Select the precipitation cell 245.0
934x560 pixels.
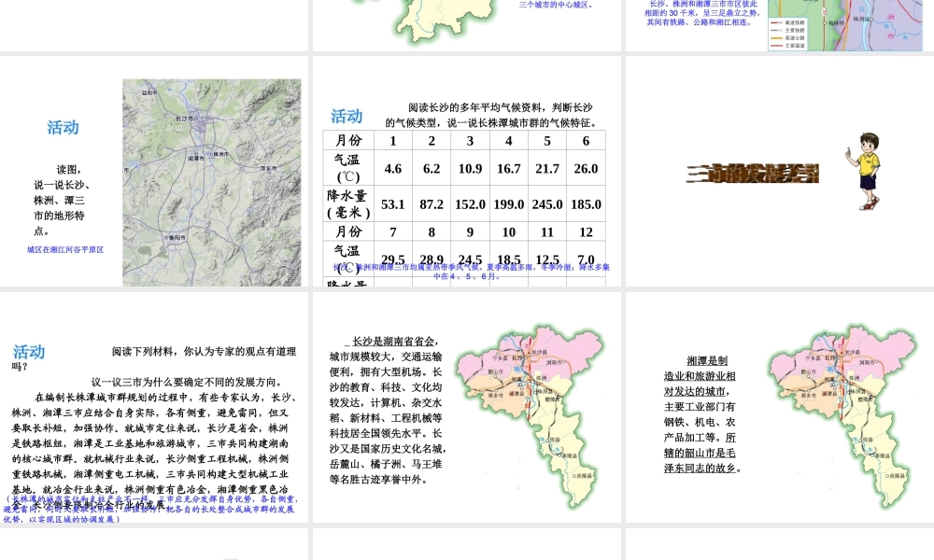click(x=546, y=204)
